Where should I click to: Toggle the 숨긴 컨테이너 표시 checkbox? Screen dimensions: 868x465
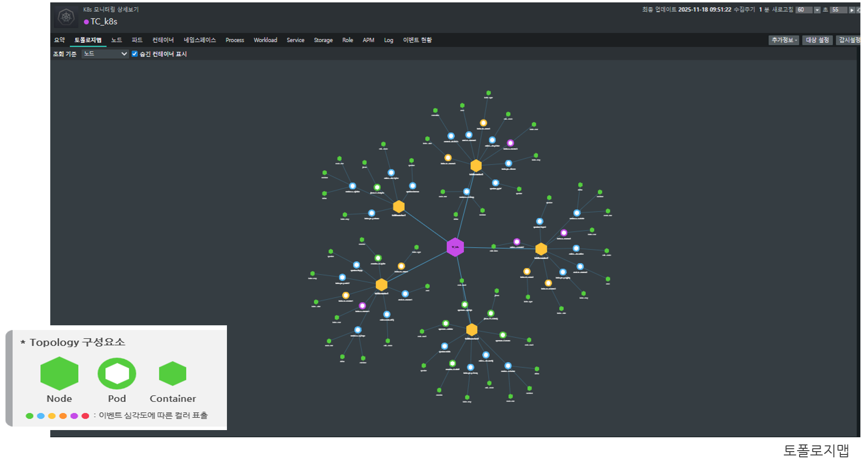click(x=135, y=54)
